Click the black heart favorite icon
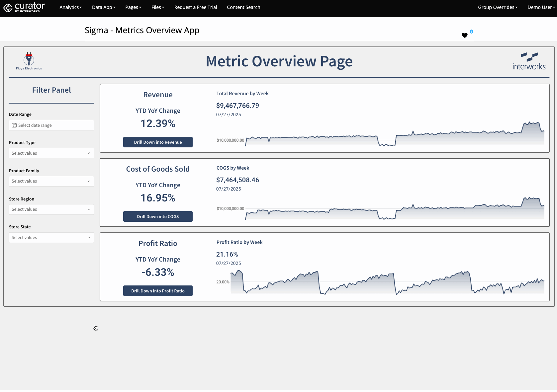This screenshot has width=557, height=392. [465, 35]
